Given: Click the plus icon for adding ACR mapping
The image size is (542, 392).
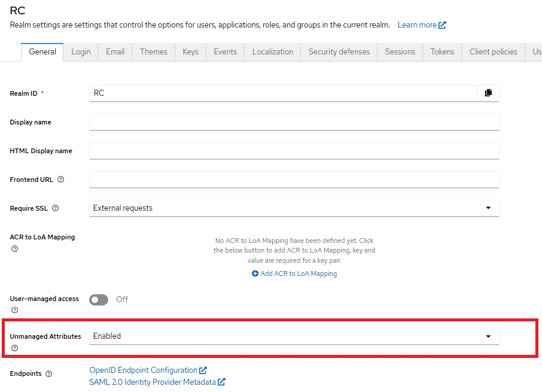Looking at the screenshot, I should coord(255,274).
